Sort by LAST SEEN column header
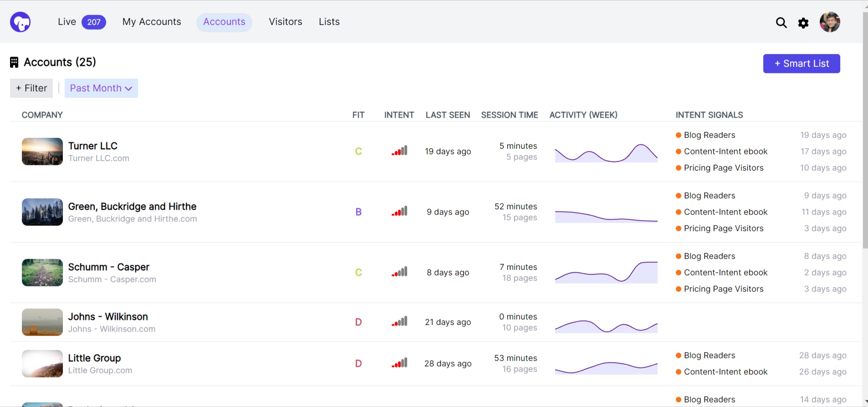Image resolution: width=868 pixels, height=407 pixels. coord(448,115)
